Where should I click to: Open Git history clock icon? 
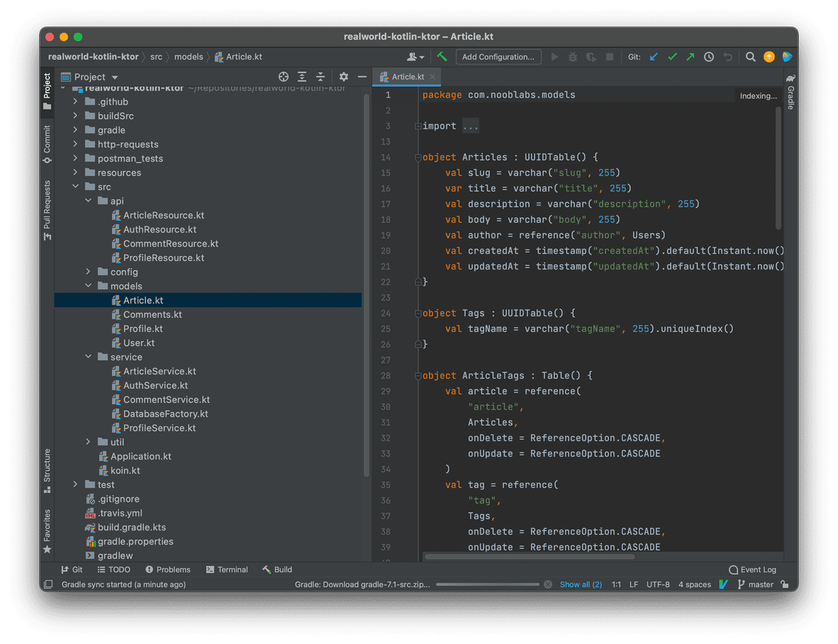709,57
